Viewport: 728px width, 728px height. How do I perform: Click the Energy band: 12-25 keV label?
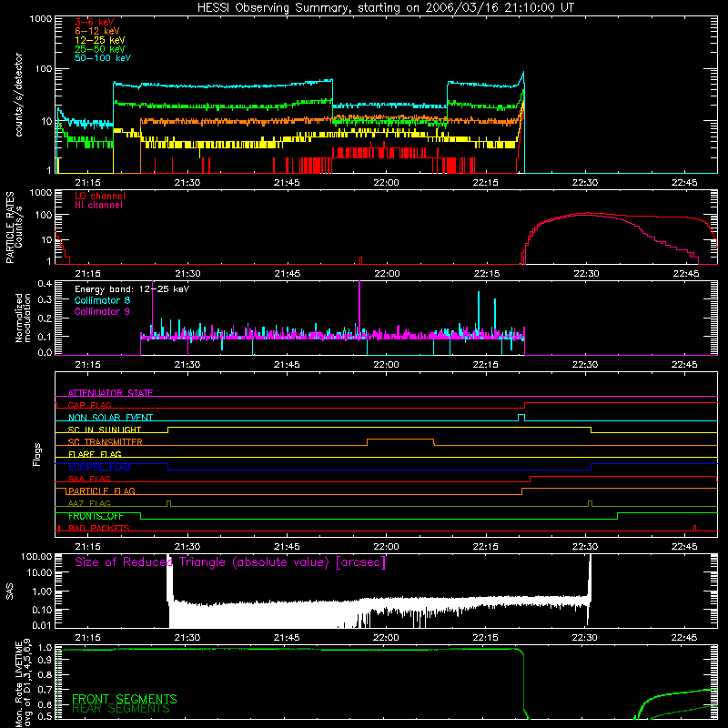coord(132,289)
